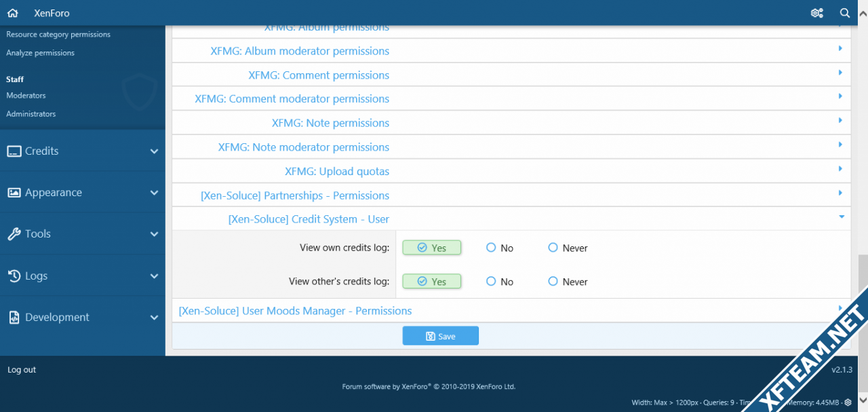This screenshot has width=868, height=412.
Task: Click the 'View own credits log:' label
Action: [x=344, y=248]
